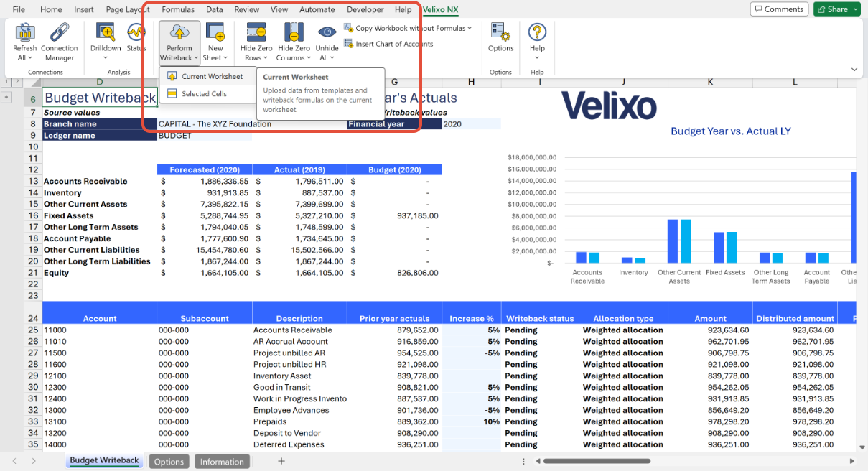Viewport: 868px width, 471px height.
Task: Click the horizontal scrollbar left arrow
Action: pos(536,461)
